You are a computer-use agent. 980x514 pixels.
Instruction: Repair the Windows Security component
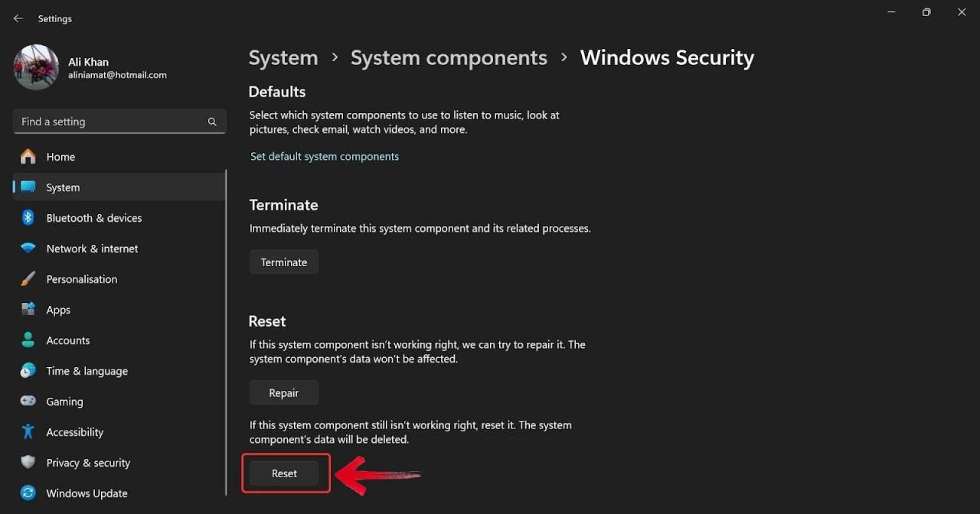[x=283, y=392]
